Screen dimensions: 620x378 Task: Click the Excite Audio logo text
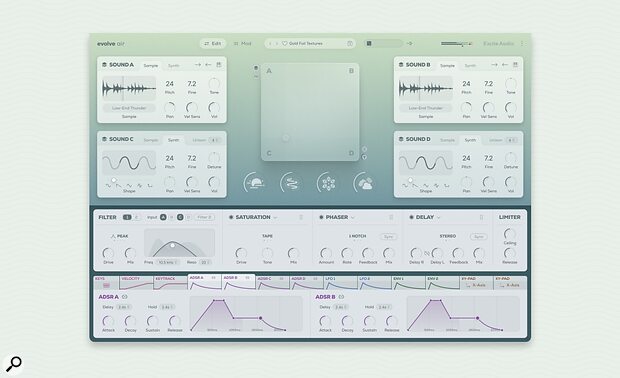click(498, 43)
